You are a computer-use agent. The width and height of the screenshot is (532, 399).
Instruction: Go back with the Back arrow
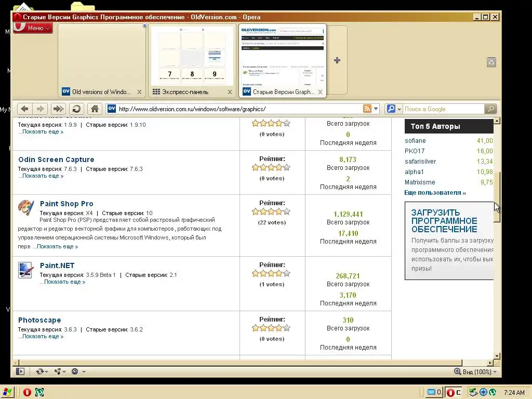point(24,109)
